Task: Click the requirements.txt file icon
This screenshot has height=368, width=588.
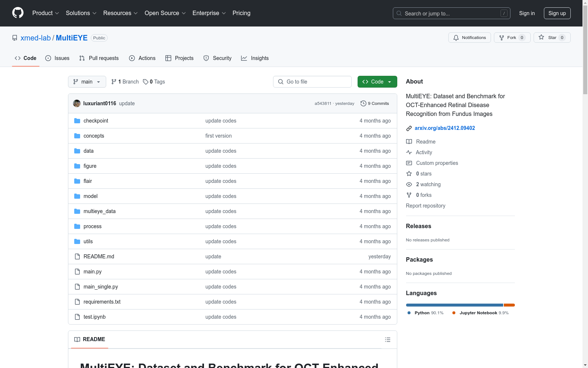Action: [x=77, y=302]
